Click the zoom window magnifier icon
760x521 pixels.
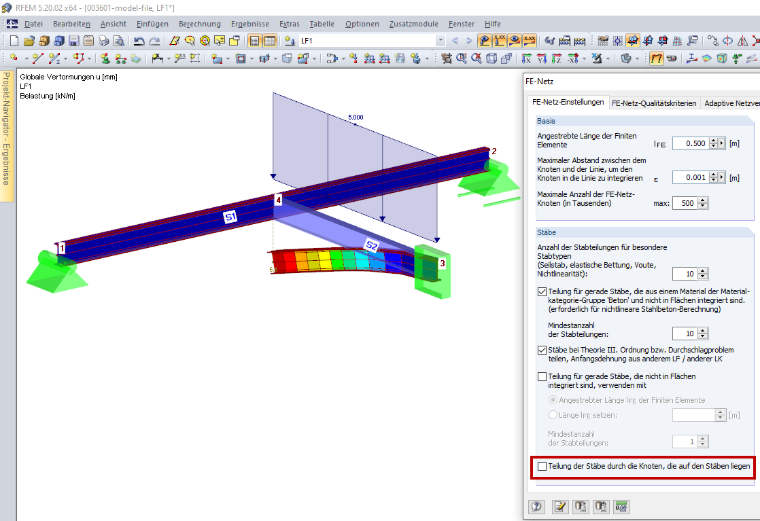(x=461, y=59)
